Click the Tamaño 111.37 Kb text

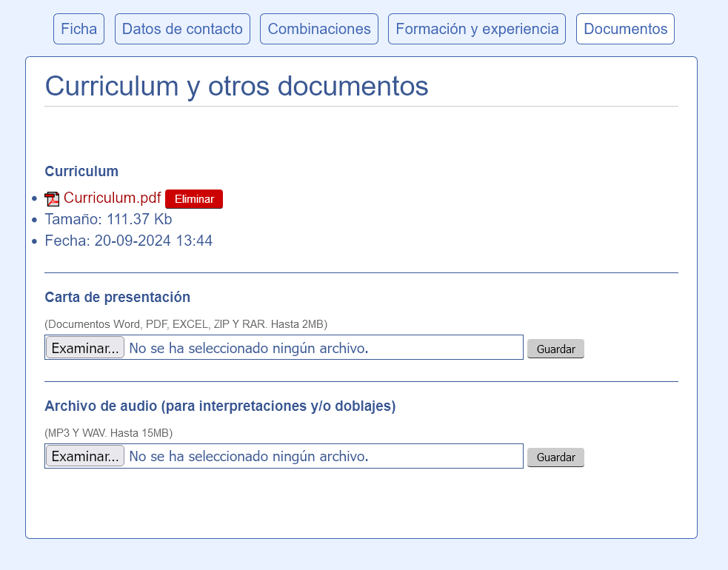click(108, 219)
